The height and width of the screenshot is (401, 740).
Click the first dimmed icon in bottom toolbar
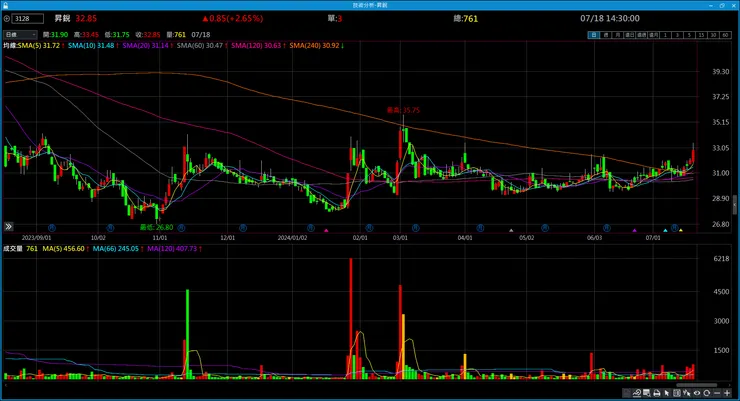coord(627,393)
